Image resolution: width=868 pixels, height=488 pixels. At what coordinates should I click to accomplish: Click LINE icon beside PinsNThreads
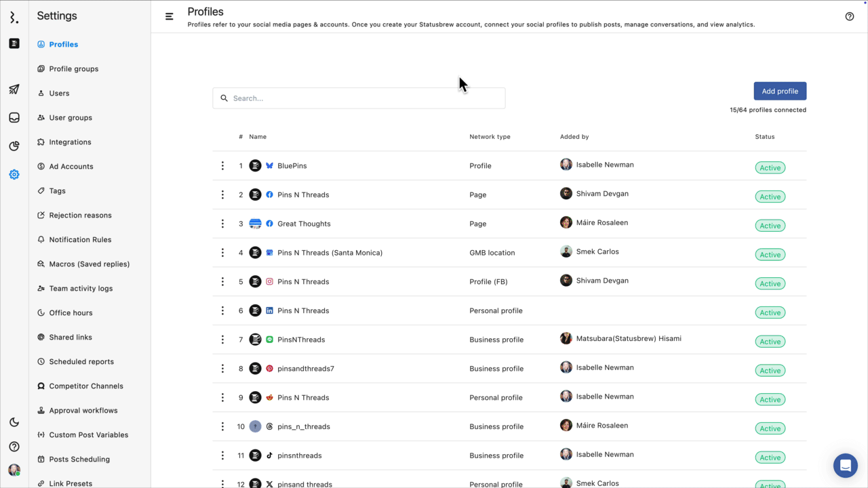(x=269, y=340)
